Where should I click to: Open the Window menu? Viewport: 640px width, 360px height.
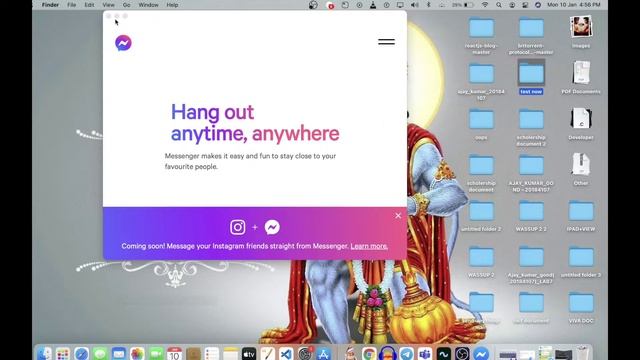(148, 5)
